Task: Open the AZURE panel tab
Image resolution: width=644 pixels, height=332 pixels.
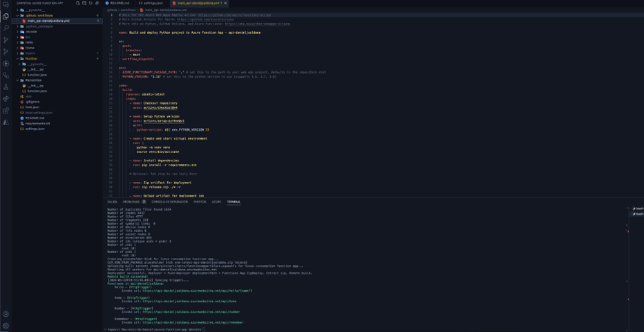Action: 216,202
